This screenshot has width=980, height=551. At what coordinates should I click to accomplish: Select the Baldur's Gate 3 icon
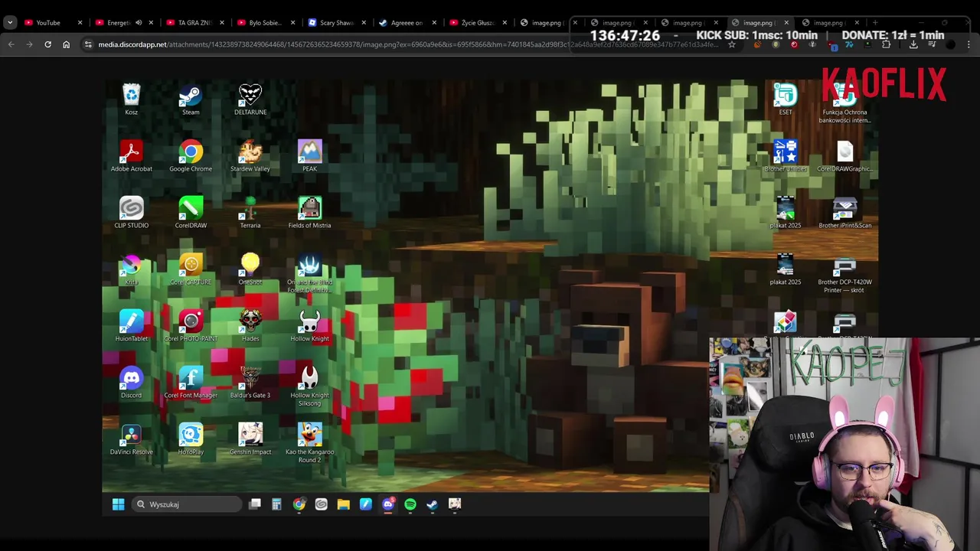[250, 383]
